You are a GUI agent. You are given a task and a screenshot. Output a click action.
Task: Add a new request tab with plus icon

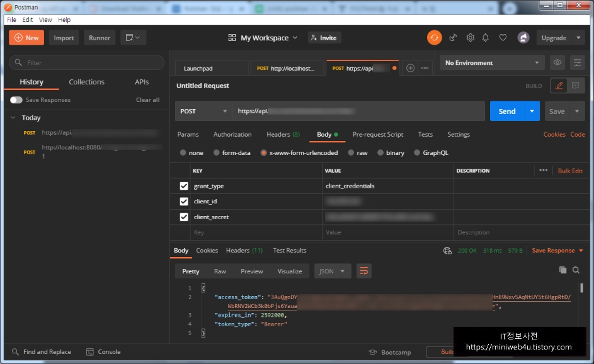click(x=410, y=68)
